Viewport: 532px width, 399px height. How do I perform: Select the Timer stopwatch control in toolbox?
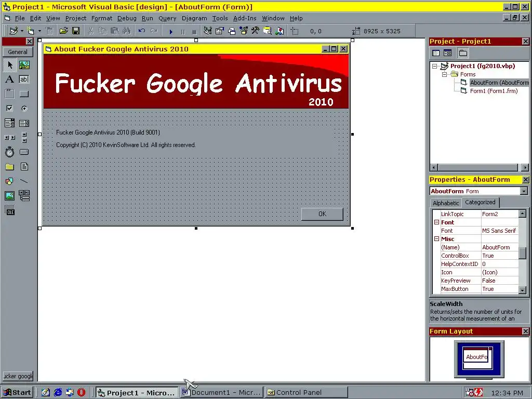pyautogui.click(x=10, y=152)
